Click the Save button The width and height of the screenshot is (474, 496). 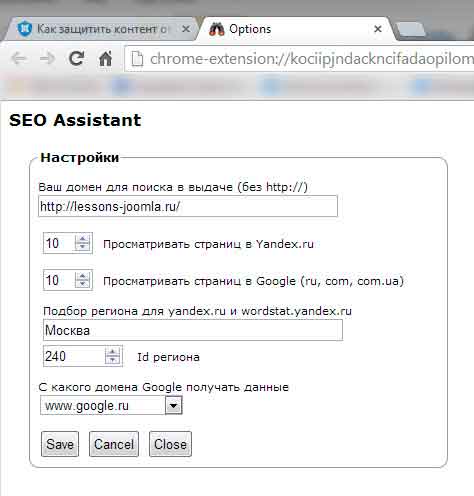click(x=60, y=444)
